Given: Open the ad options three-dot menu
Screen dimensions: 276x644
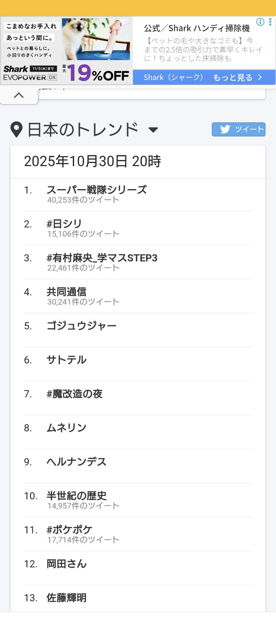Looking at the screenshot, I should (x=270, y=22).
